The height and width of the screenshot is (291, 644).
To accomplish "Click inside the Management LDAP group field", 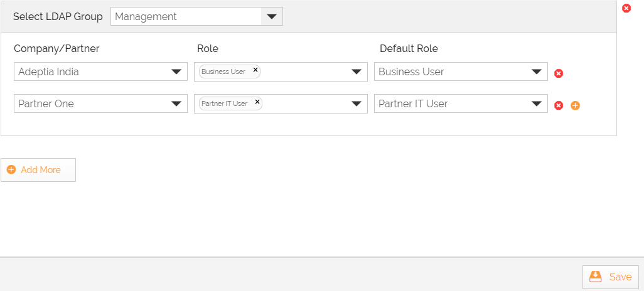I will coord(185,17).
